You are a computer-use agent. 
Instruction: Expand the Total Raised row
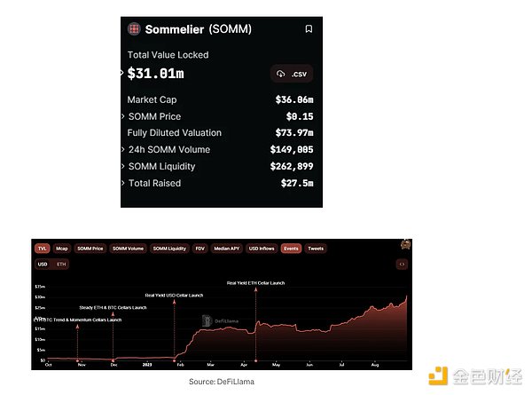[x=123, y=183]
